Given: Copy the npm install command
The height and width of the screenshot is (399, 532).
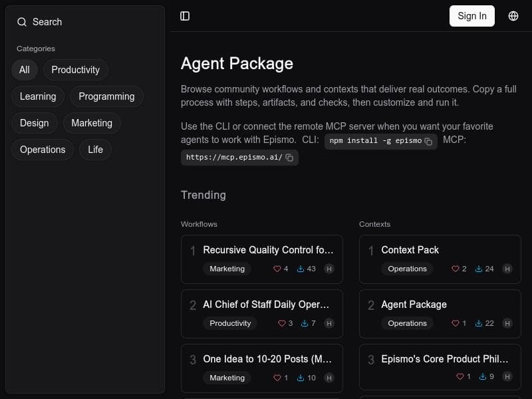Looking at the screenshot, I should click(428, 141).
